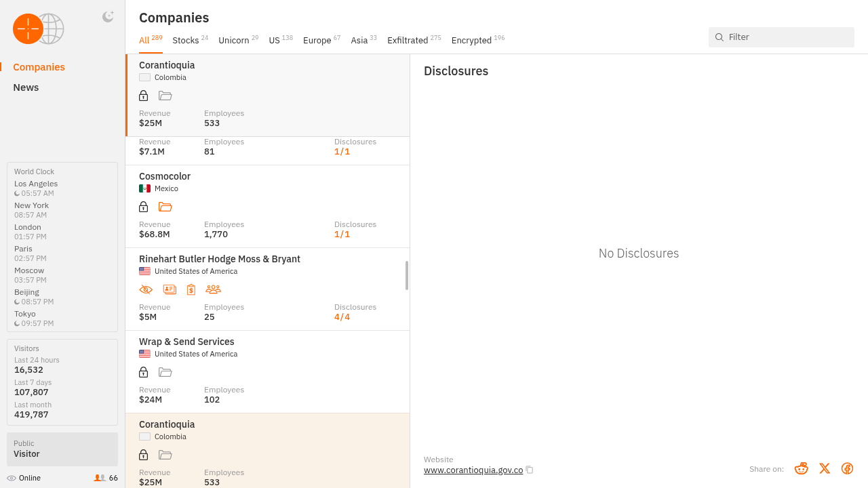The height and width of the screenshot is (488, 868).
Task: Click Wrap & Send Services lock icon
Action: [x=143, y=372]
